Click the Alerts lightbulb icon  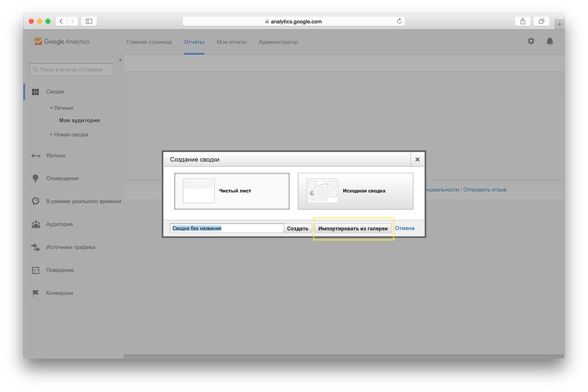[35, 179]
